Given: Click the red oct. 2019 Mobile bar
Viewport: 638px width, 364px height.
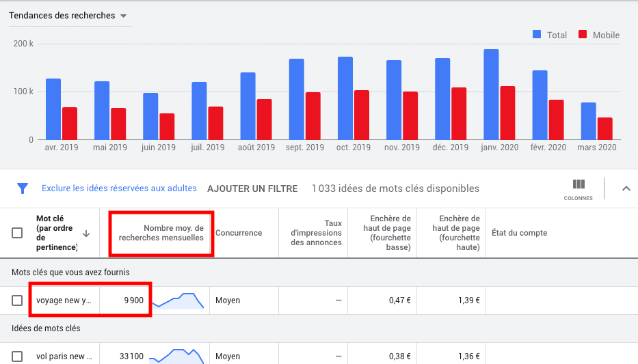Looking at the screenshot, I should (x=361, y=115).
